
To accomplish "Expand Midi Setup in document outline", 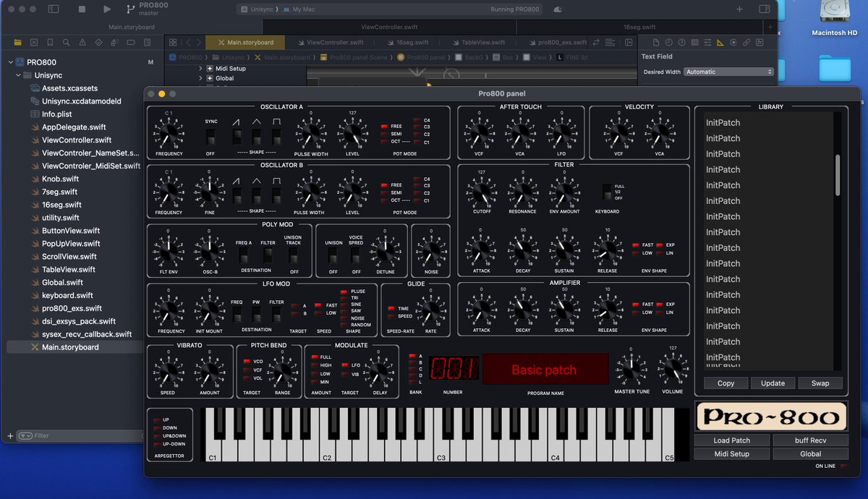I will click(x=200, y=69).
